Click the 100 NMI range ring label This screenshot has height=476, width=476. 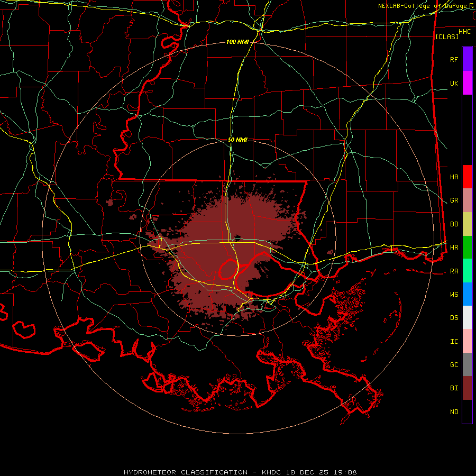(x=237, y=42)
